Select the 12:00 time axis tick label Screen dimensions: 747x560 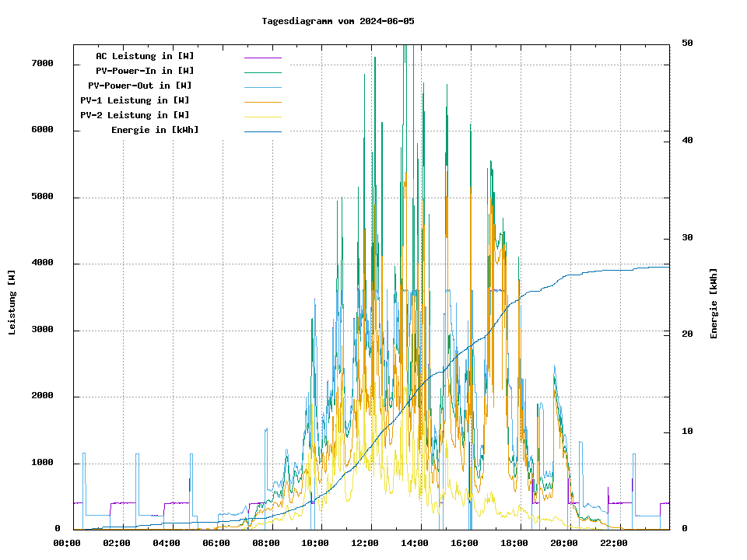pyautogui.click(x=365, y=543)
